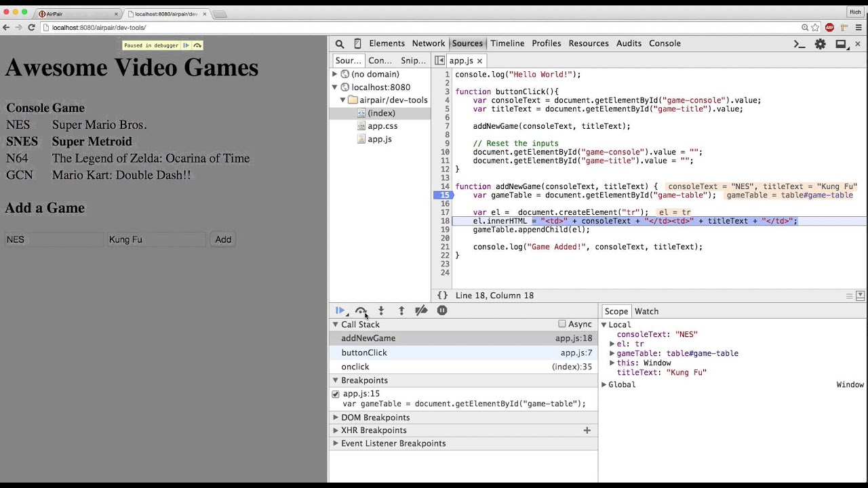Expand the gameTable scope variable
The image size is (868, 488).
pos(612,353)
